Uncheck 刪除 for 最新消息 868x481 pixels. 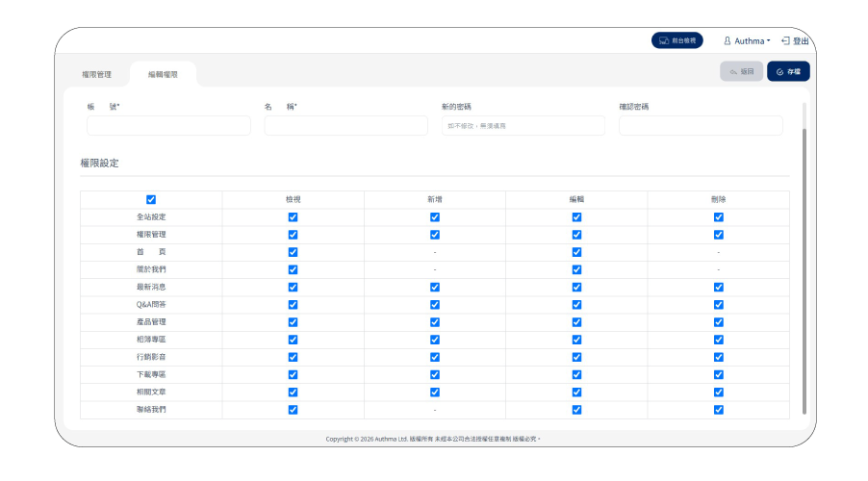tap(719, 288)
